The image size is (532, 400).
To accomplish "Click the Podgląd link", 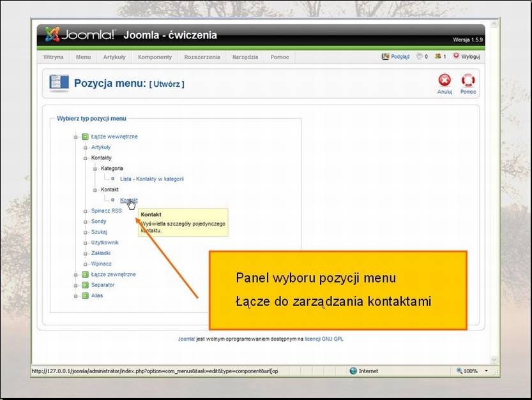I will 400,57.
